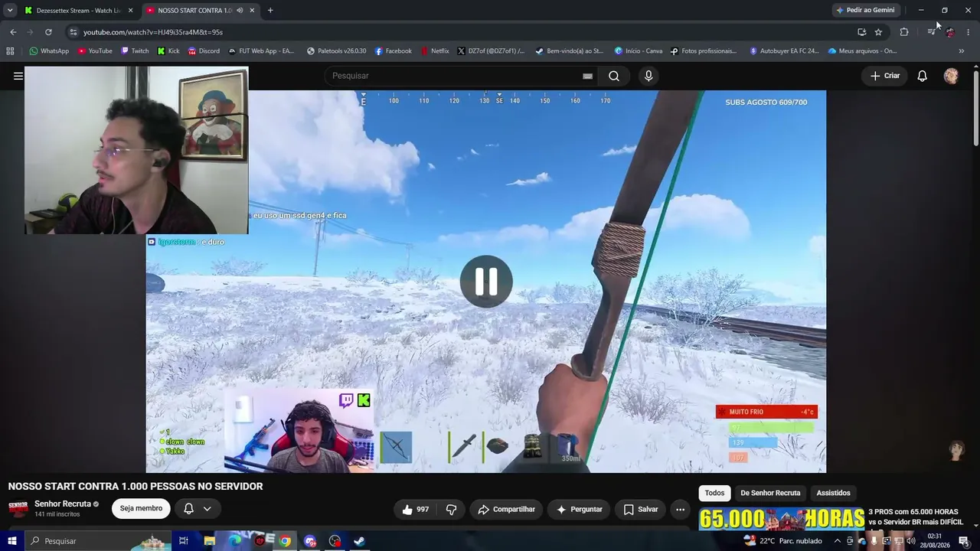Open File Explorer from the taskbar

pyautogui.click(x=209, y=541)
